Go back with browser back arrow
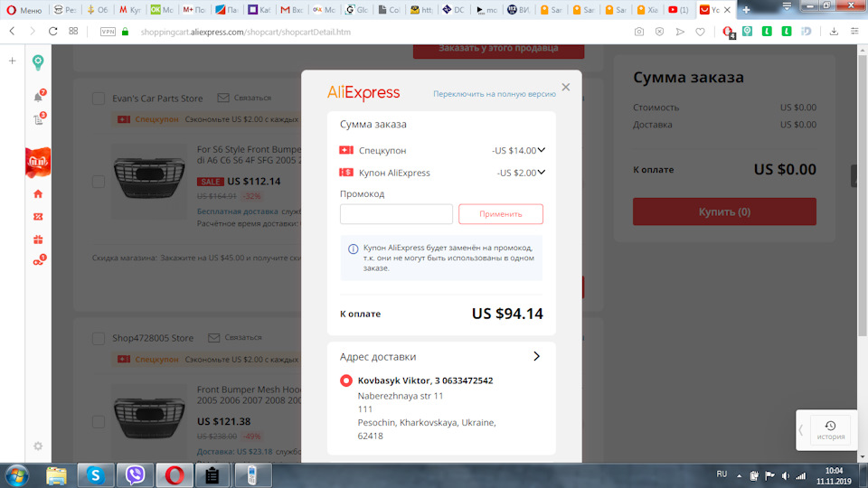This screenshot has height=488, width=868. (x=12, y=32)
